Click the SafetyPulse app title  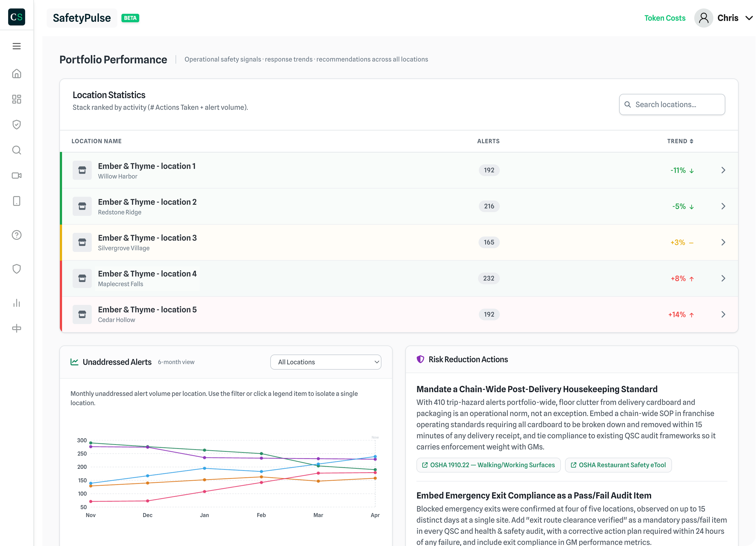click(x=82, y=18)
